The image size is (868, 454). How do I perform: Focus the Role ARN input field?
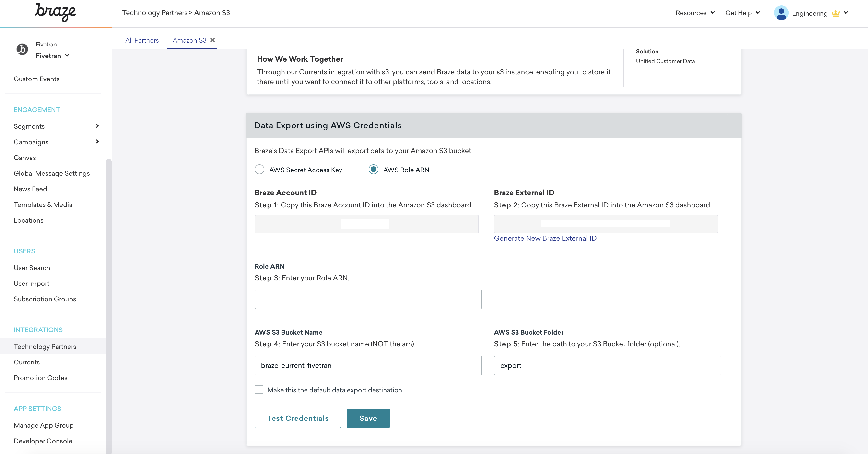(368, 299)
